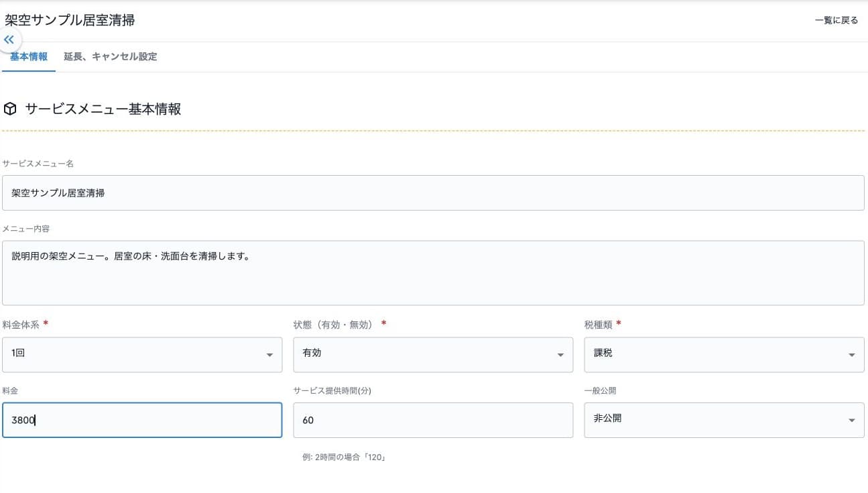868x493 pixels.
Task: Open the 税種類 dropdown showing 課税
Action: (x=724, y=354)
